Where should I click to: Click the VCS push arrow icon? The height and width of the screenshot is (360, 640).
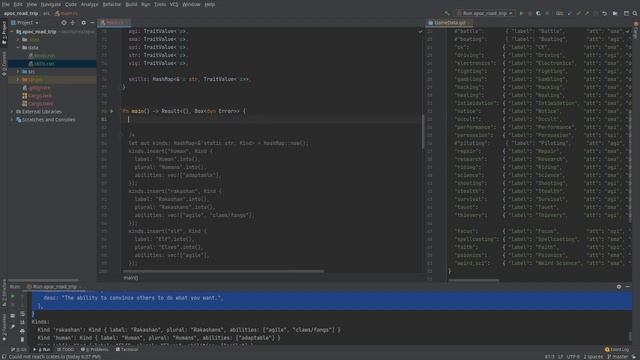[x=587, y=13]
